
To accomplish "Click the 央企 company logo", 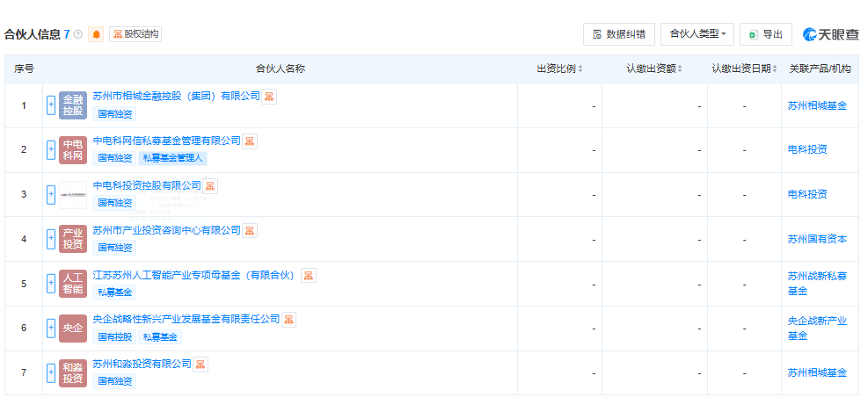I will click(73, 329).
